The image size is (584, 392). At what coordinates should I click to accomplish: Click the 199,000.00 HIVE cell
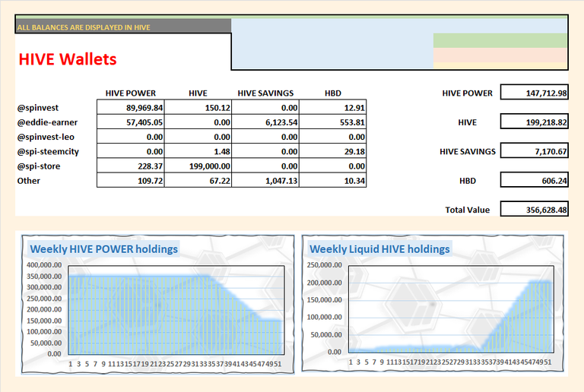coord(198,166)
